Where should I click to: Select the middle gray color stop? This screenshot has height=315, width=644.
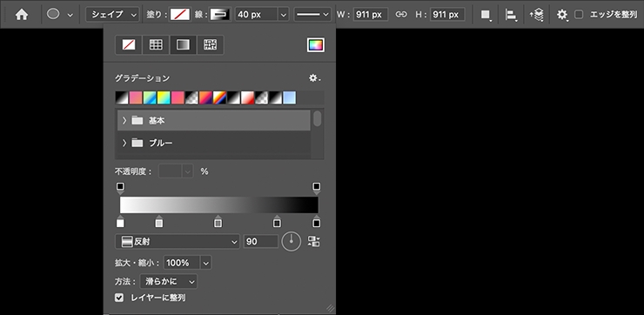(218, 221)
